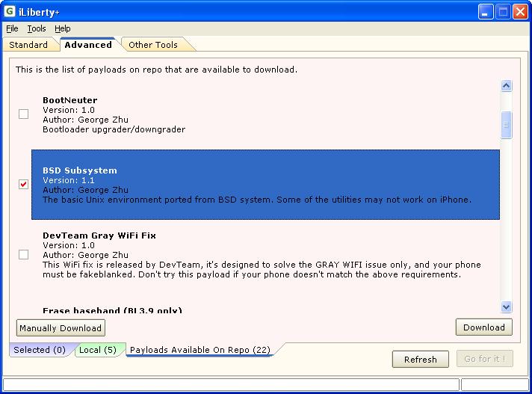Select the BootNeuter payload title

coord(70,100)
